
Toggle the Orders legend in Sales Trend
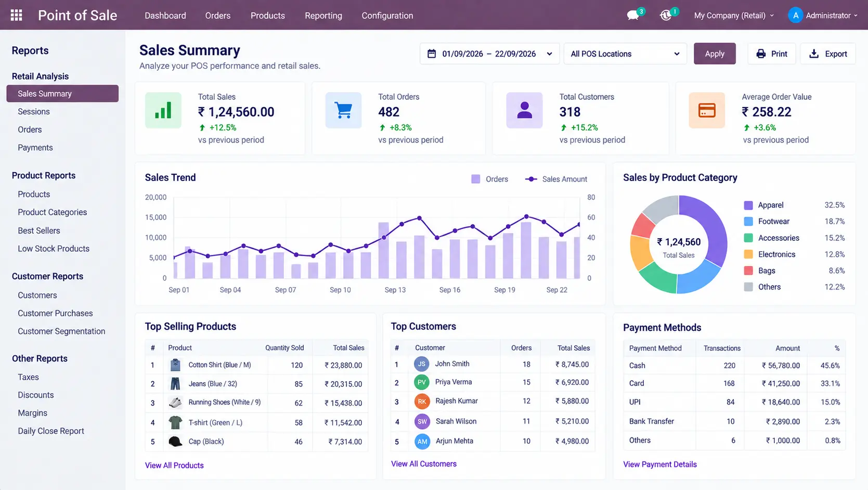point(489,179)
